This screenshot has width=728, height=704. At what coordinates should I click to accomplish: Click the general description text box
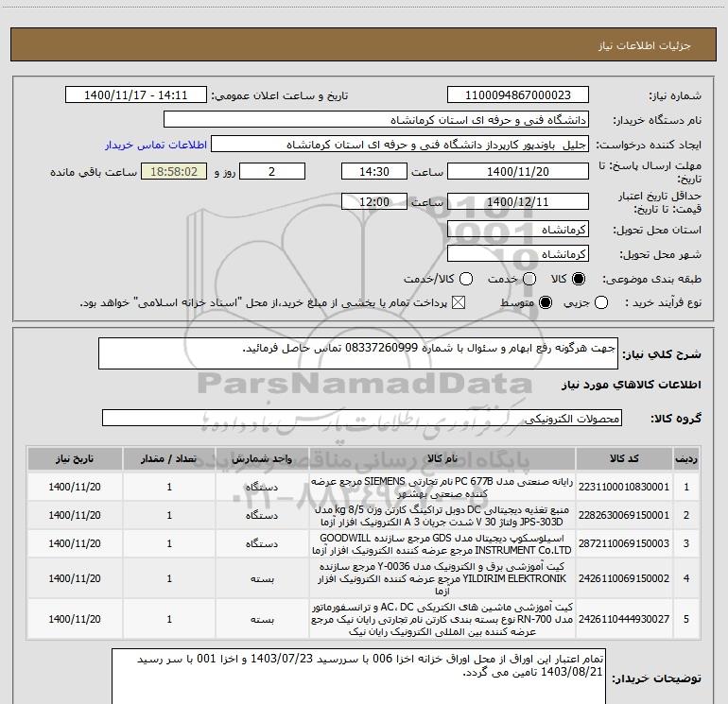click(x=358, y=353)
